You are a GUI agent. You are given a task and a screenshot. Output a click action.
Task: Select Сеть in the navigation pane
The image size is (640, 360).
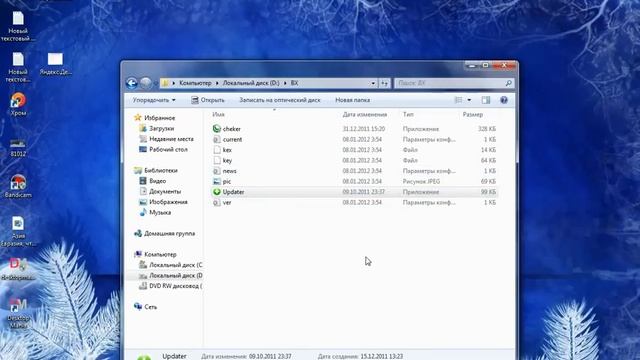coord(151,307)
